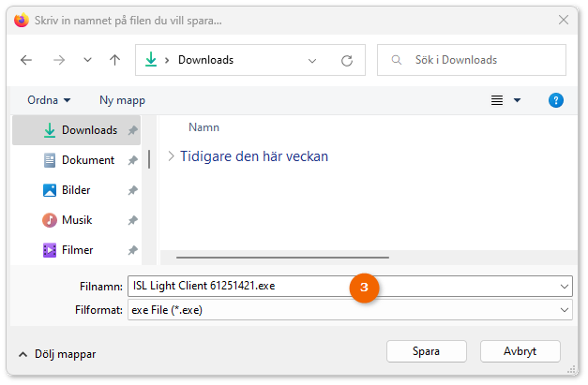Open the Filformat dropdown
Image resolution: width=588 pixels, height=385 pixels.
tap(565, 310)
